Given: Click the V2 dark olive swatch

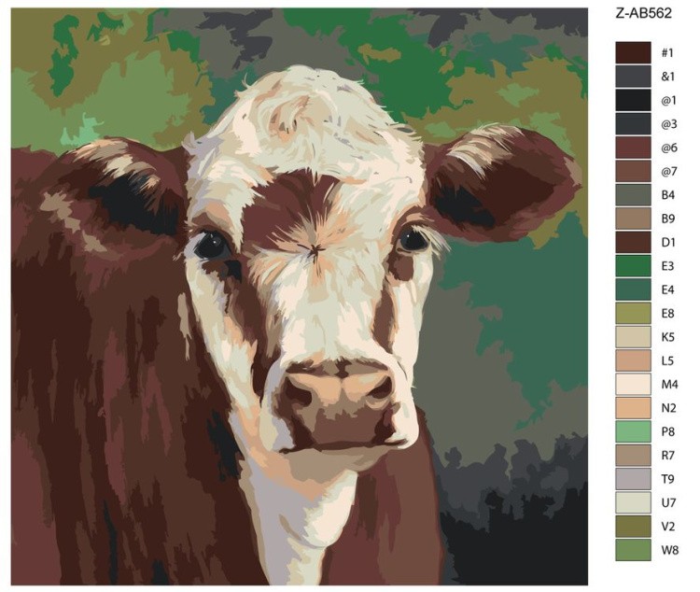Looking at the screenshot, I should pyautogui.click(x=633, y=527).
